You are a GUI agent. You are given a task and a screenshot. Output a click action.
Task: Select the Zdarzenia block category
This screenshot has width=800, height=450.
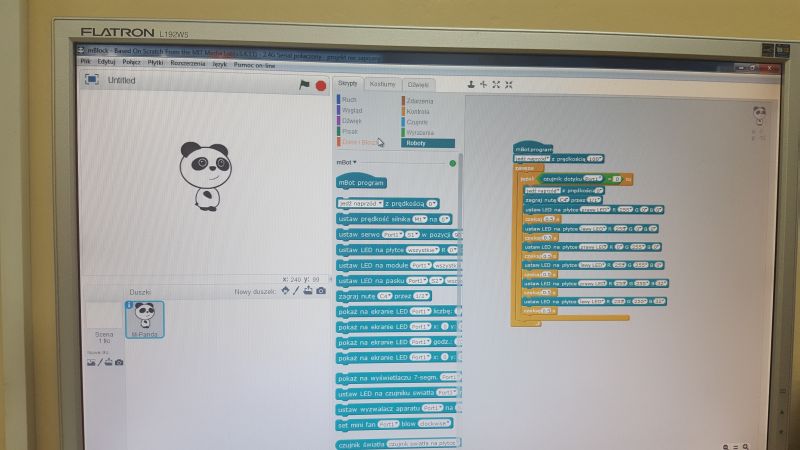tap(419, 101)
